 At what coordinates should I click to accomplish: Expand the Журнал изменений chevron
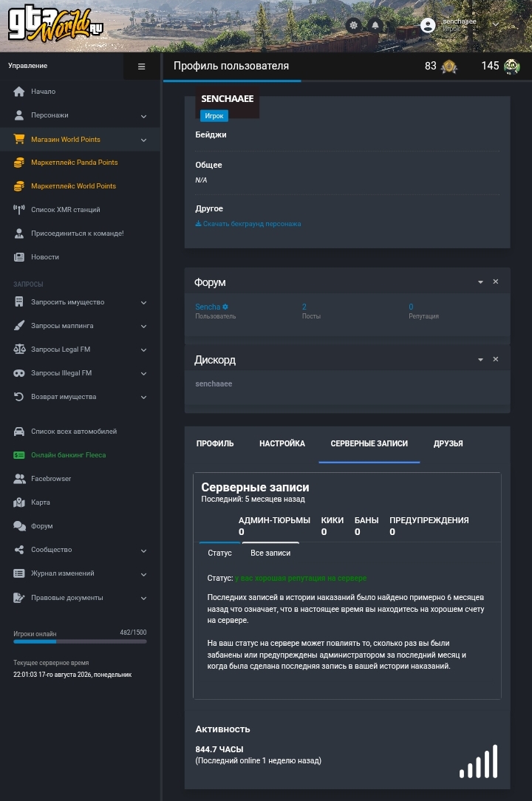click(143, 574)
